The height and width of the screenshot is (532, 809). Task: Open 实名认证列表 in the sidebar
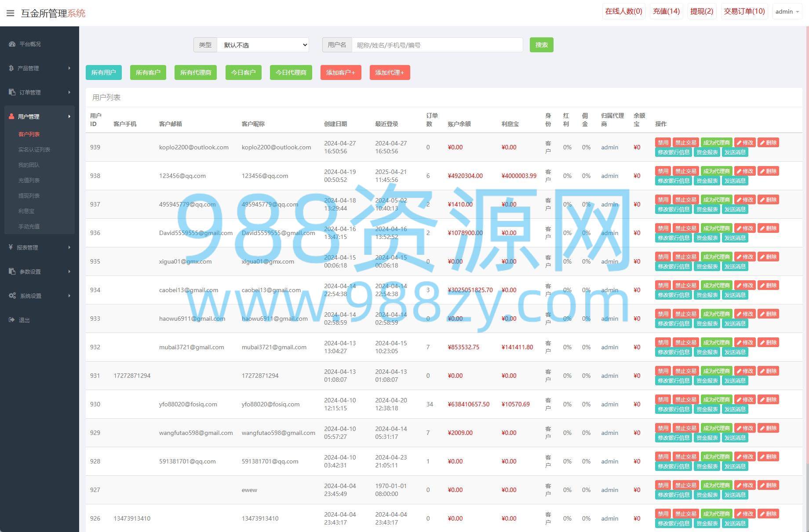click(x=34, y=149)
